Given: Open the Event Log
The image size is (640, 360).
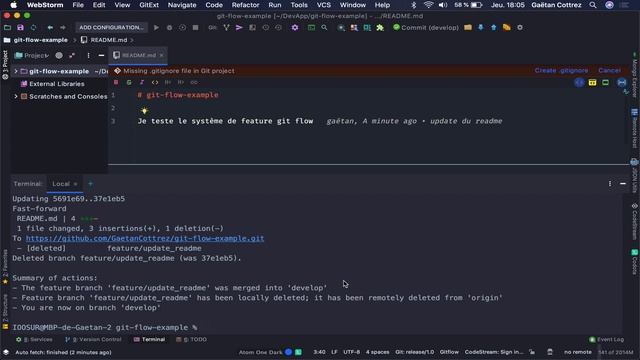Looking at the screenshot, I should [x=607, y=340].
